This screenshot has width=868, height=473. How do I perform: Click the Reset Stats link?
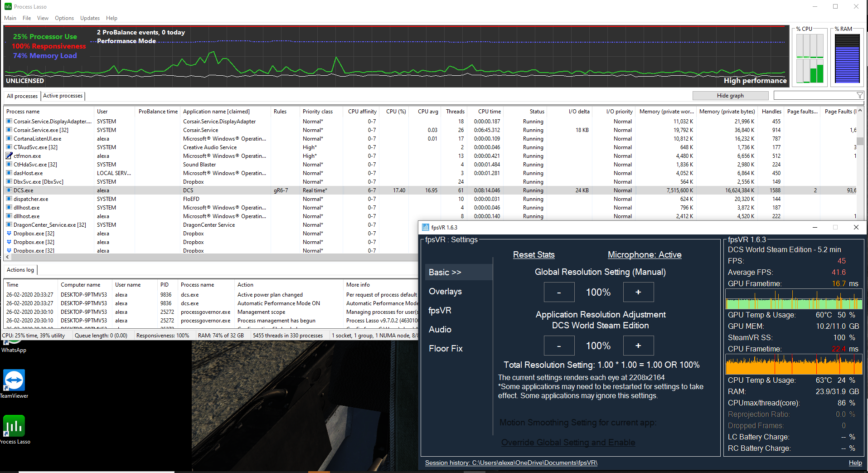pos(533,255)
